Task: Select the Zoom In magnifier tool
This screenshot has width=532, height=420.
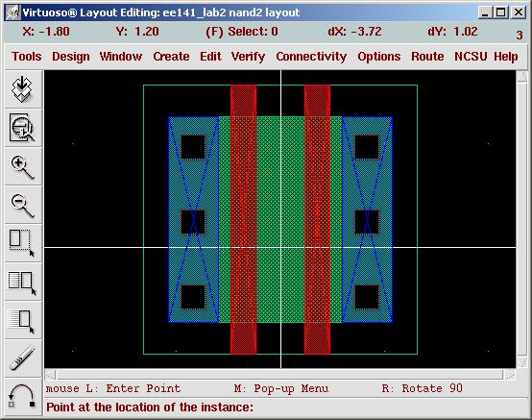Action: point(22,166)
